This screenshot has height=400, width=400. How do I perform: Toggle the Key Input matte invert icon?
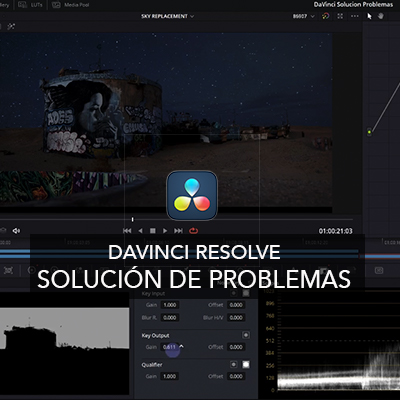pyautogui.click(x=246, y=293)
